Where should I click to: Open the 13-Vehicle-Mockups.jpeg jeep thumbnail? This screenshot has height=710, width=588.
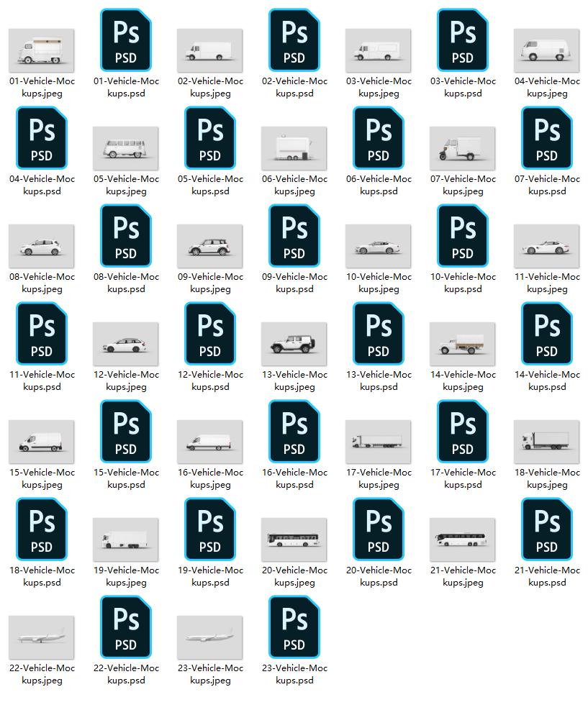(x=294, y=344)
